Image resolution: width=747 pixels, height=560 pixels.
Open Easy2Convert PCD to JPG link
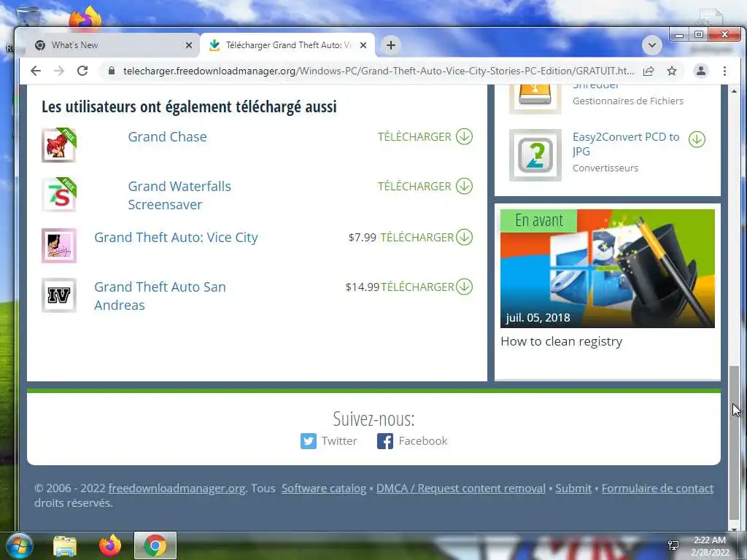point(625,144)
